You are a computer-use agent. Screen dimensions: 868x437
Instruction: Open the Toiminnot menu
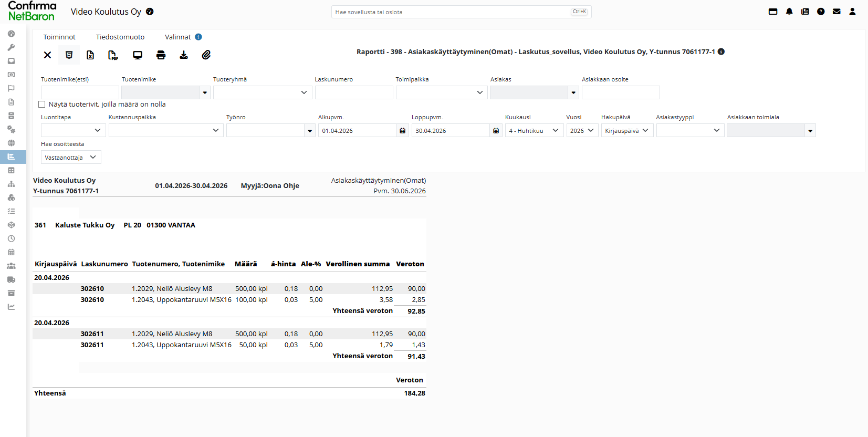pos(59,37)
